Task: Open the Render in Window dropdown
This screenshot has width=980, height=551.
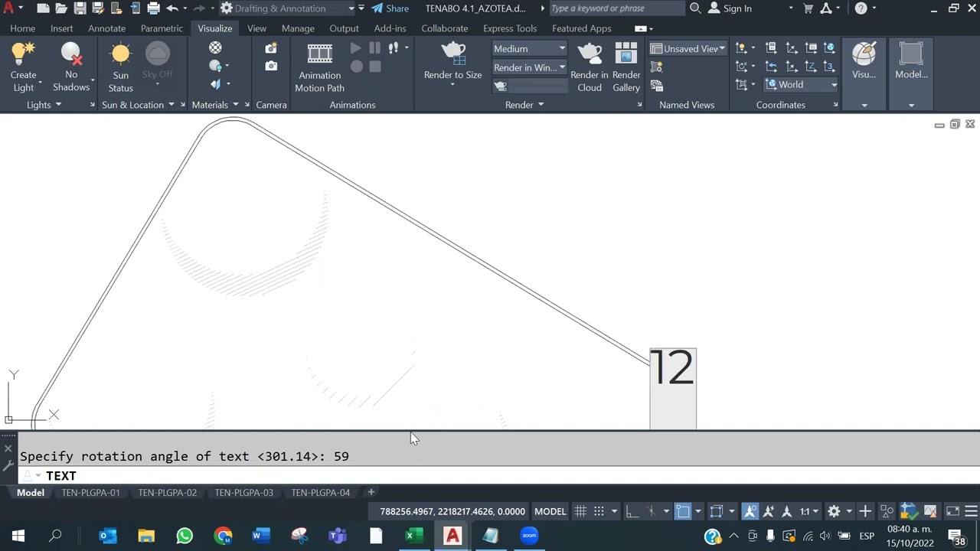Action: click(528, 67)
